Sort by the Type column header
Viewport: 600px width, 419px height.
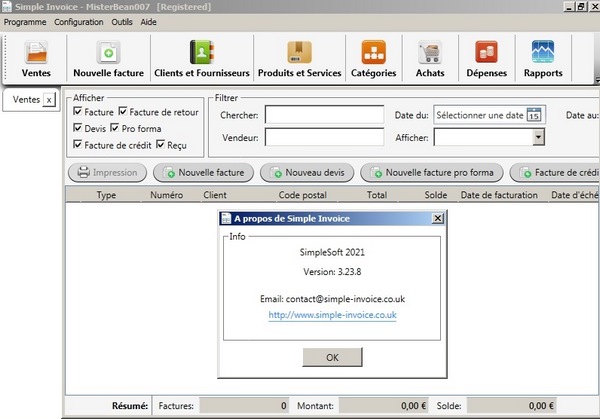click(x=106, y=195)
